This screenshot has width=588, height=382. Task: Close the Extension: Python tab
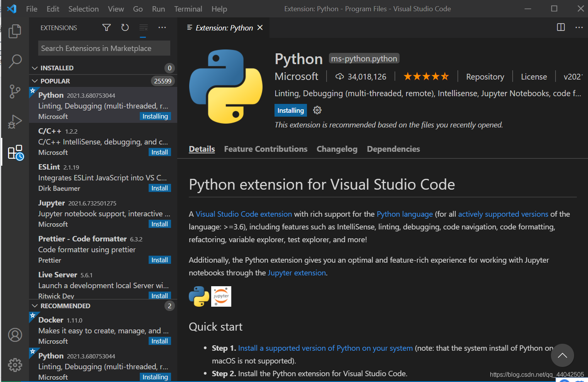click(x=260, y=27)
